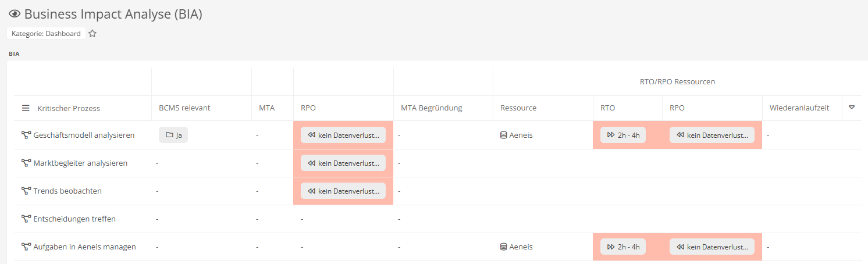This screenshot has height=264, width=868.
Task: Open Geschäftsmodell analysieren process link
Action: (x=84, y=135)
